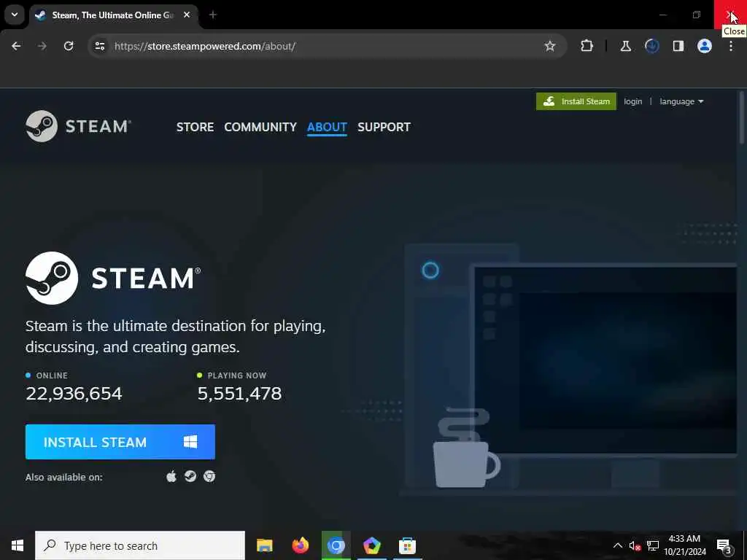Image resolution: width=747 pixels, height=560 pixels.
Task: Click the muted volume tray icon
Action: click(x=635, y=545)
